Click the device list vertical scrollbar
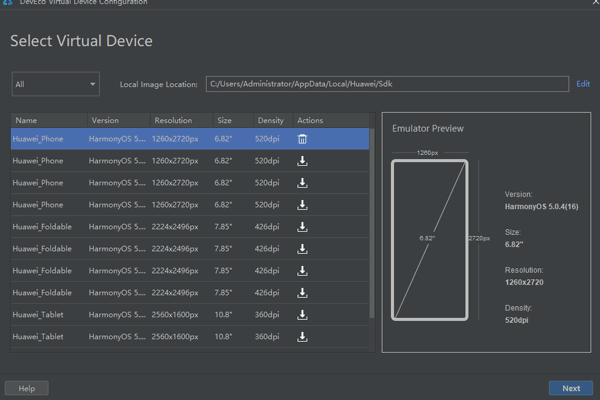Image resolution: width=600 pixels, height=400 pixels. (x=372, y=220)
